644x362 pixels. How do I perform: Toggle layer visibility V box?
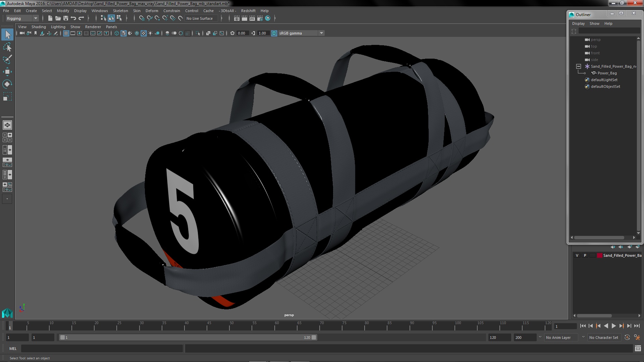[577, 255]
